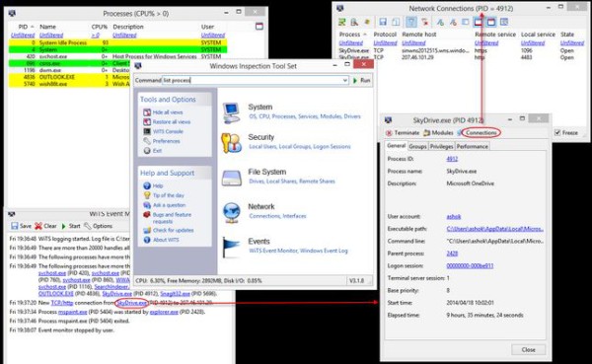Click the Modules icon in SkyDrive.exe window

(426, 133)
